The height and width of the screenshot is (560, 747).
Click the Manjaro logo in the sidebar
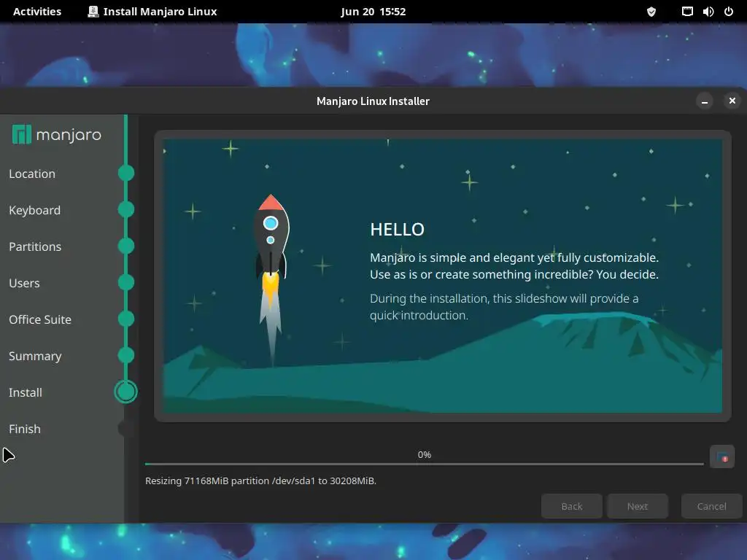(56, 135)
